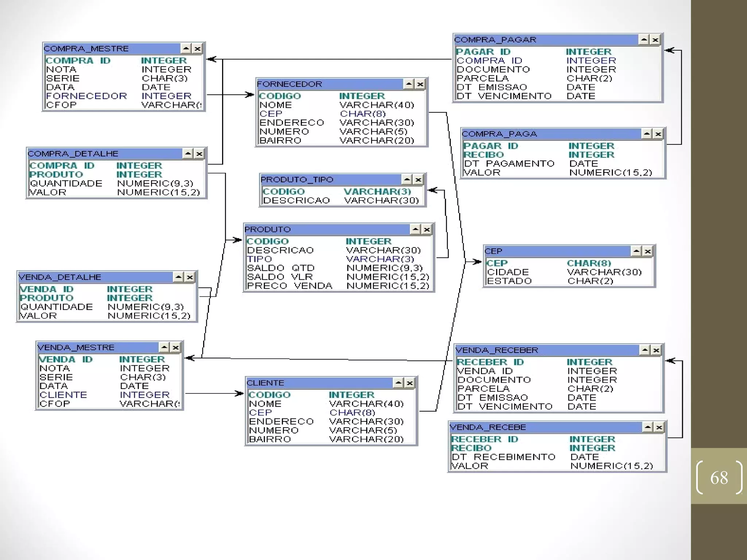Select the TIPO field in PRODUTO table
This screenshot has width=747, height=560.
click(x=259, y=259)
